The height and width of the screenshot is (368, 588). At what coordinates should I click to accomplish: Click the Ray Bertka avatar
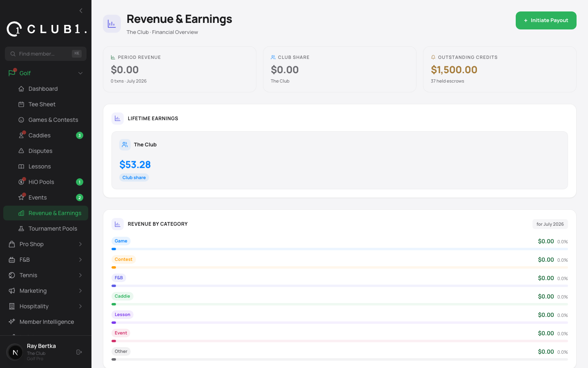[x=15, y=352]
